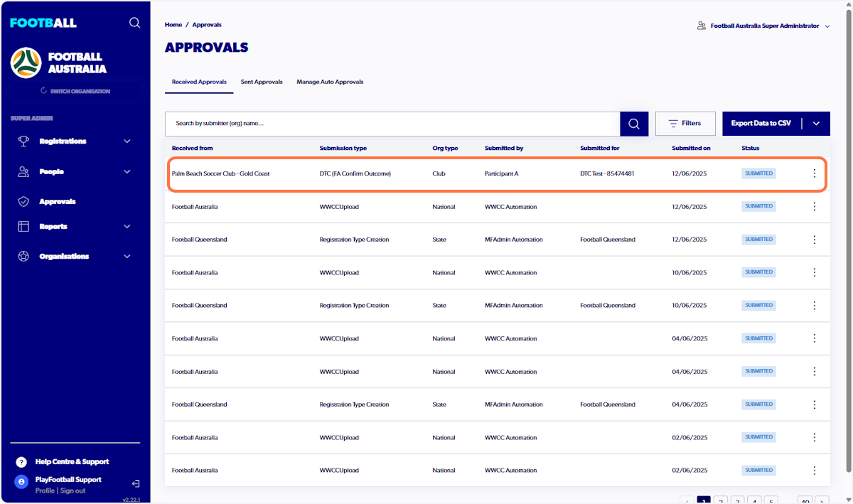Click the refresh icon next to Switch Organisation
The height and width of the screenshot is (504, 853).
click(44, 91)
